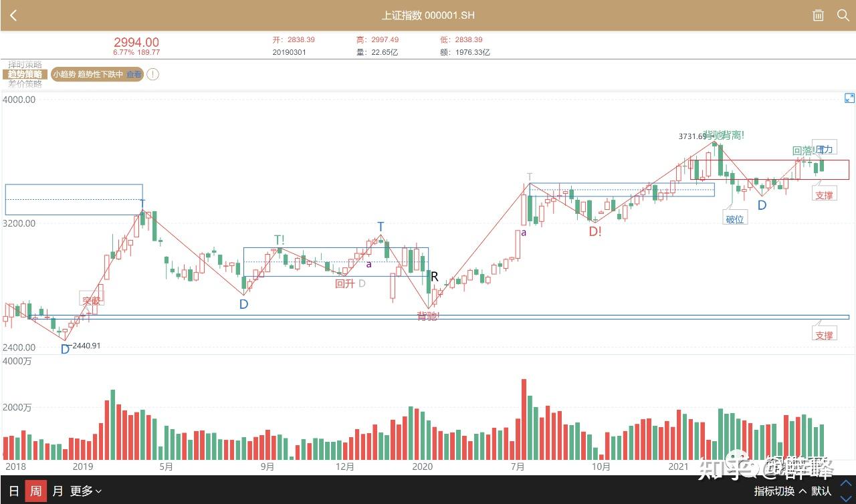Select the 择时策略 strategy option
The image size is (856, 504).
25,64
